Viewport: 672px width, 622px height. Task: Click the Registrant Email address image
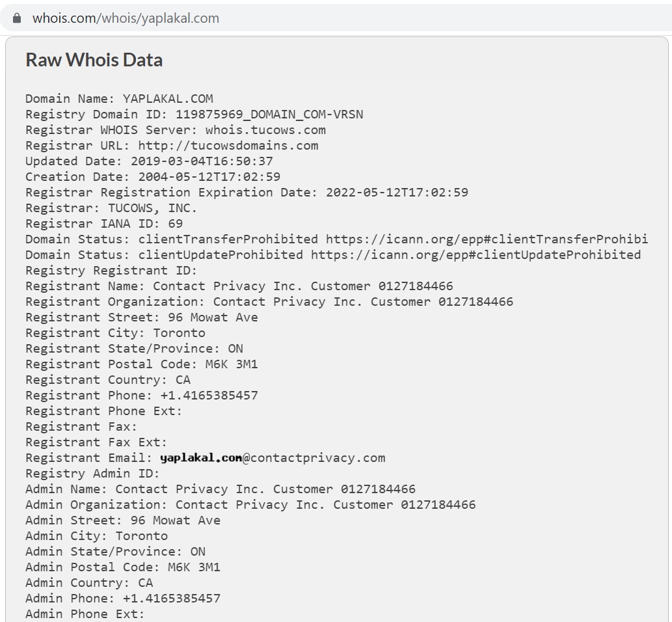(x=201, y=458)
